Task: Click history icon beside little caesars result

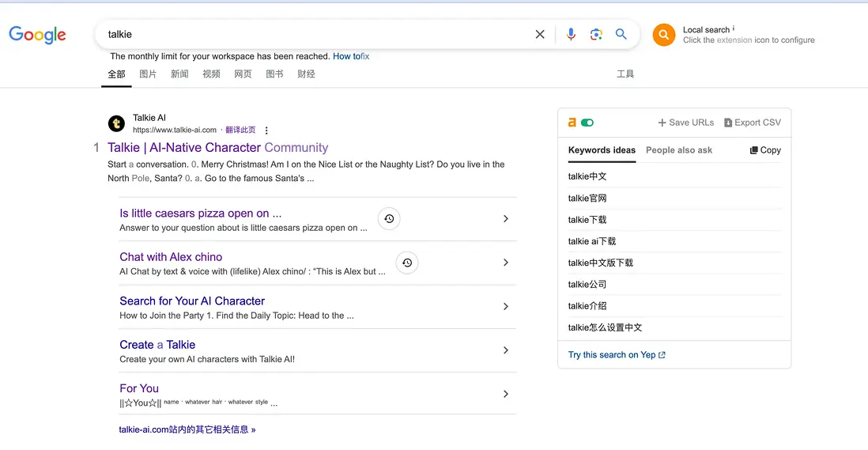Action: 388,219
